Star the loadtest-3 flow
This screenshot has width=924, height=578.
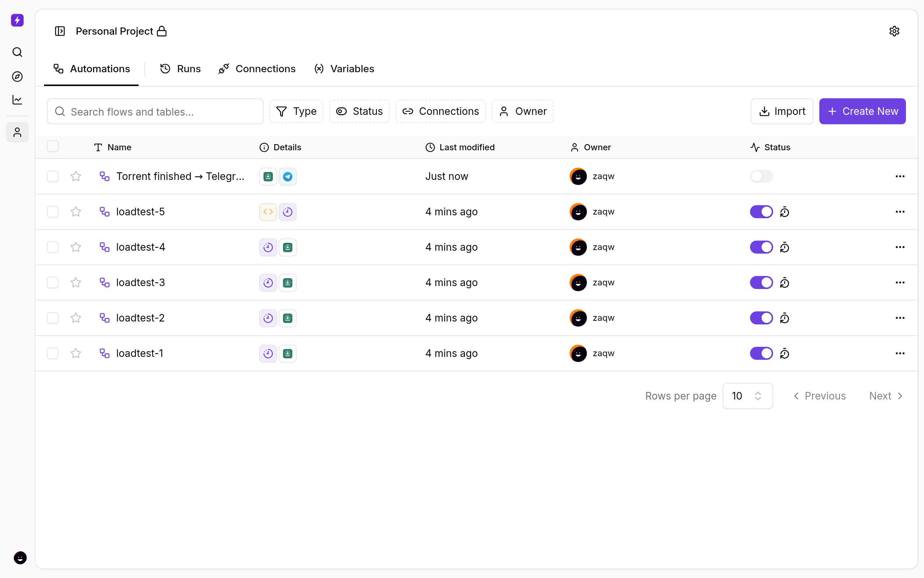pos(76,282)
